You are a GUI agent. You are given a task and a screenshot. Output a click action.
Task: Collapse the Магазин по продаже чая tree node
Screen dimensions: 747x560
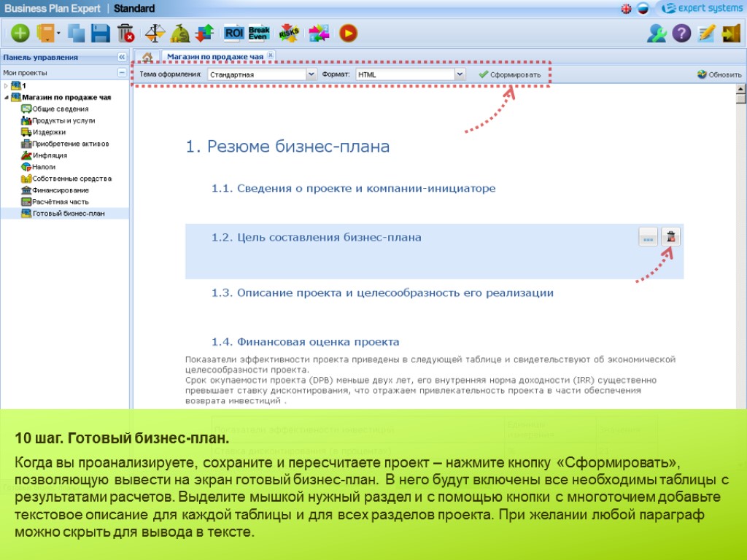click(x=6, y=97)
